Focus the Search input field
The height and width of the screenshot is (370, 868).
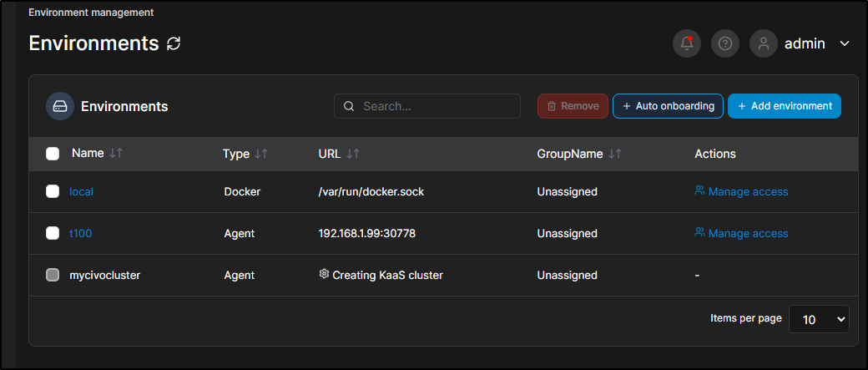click(427, 106)
